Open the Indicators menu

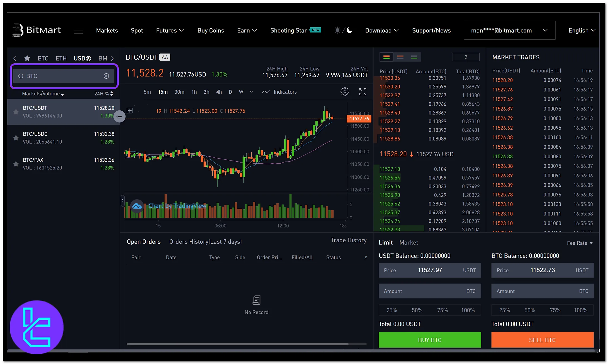coord(279,92)
